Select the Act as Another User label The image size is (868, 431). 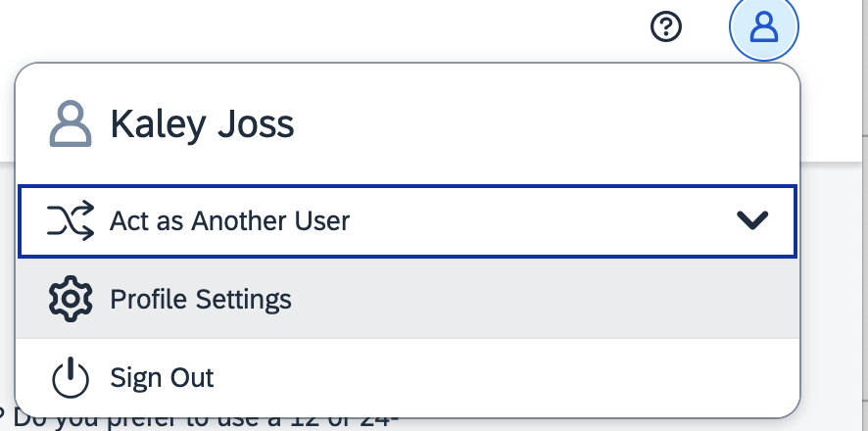point(229,221)
